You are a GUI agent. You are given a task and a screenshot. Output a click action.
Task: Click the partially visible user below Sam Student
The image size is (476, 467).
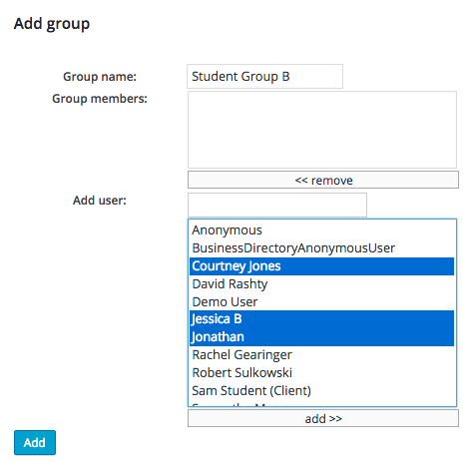point(321,403)
